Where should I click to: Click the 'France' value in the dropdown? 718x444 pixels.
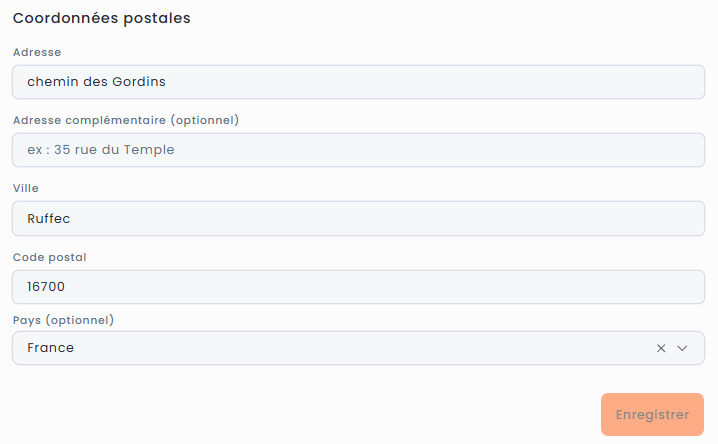click(x=50, y=348)
